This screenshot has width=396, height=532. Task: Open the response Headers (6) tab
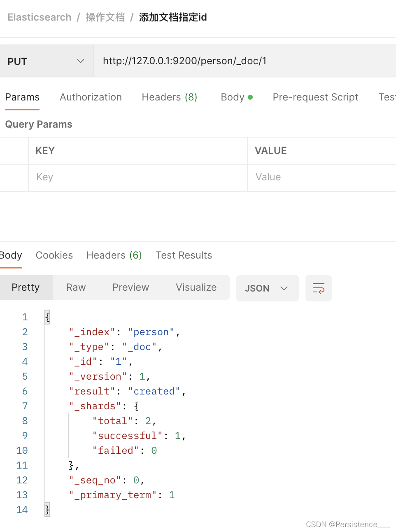[x=114, y=255]
